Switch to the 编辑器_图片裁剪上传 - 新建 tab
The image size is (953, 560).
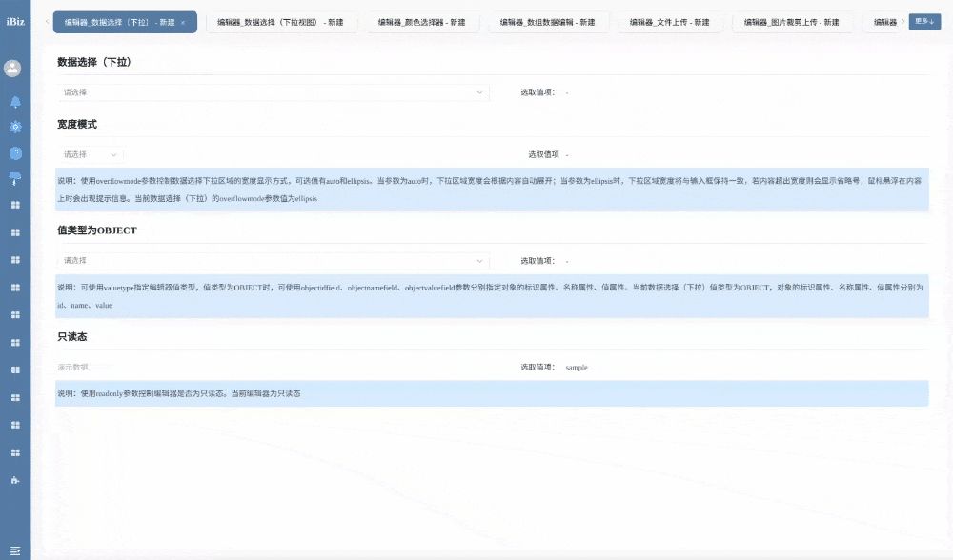point(791,23)
